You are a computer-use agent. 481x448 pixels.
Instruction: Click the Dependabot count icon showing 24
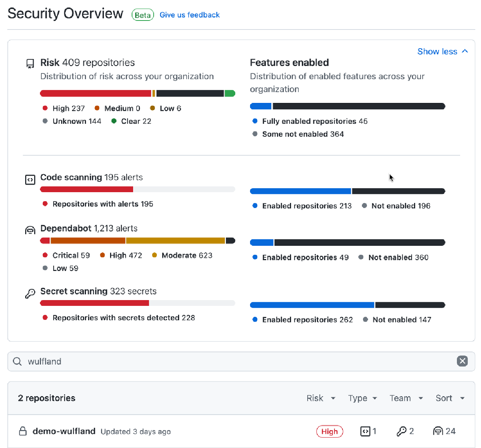438,431
